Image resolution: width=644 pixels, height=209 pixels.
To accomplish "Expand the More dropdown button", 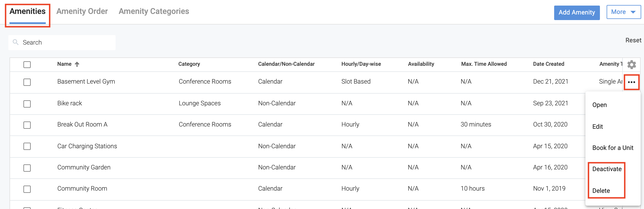I will [623, 12].
